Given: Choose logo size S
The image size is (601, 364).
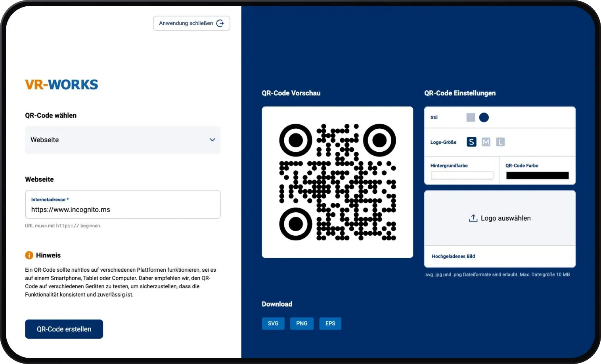Looking at the screenshot, I should point(471,142).
